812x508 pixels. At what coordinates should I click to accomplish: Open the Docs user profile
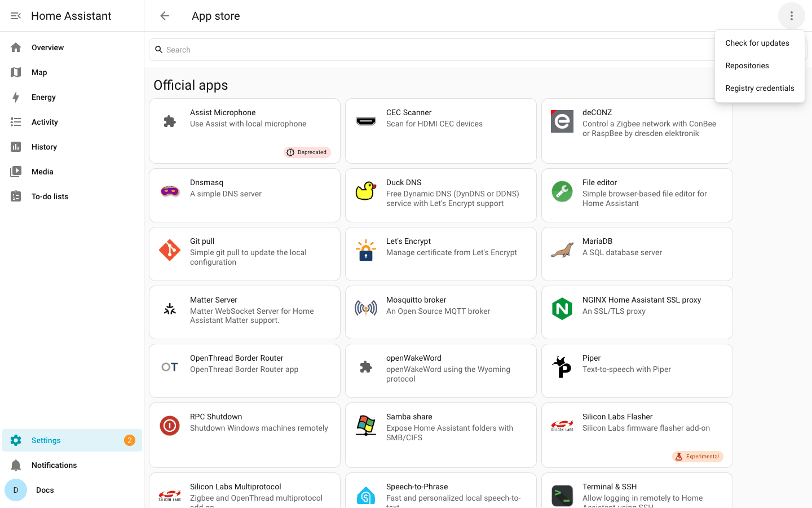point(72,490)
